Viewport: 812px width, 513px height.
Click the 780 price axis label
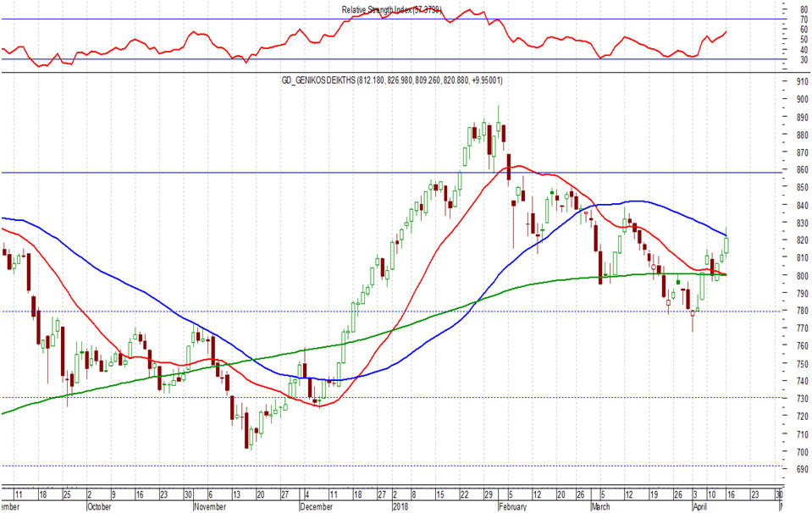(x=802, y=311)
